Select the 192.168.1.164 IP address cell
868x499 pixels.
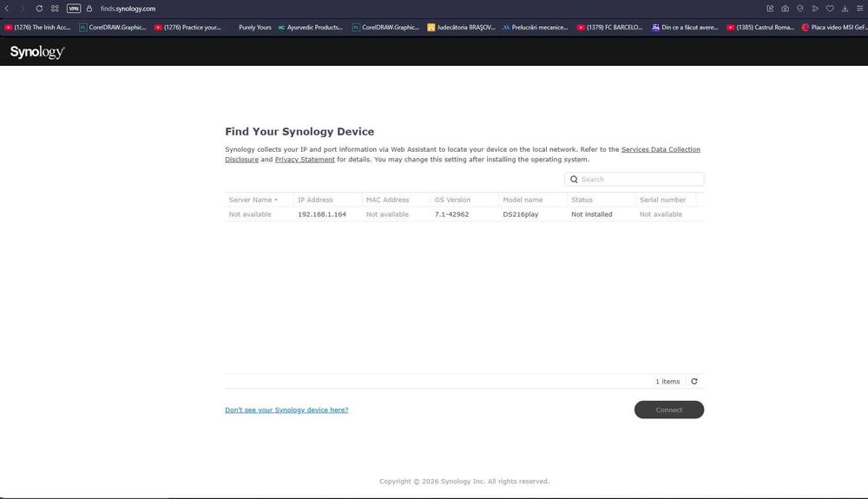click(x=322, y=214)
